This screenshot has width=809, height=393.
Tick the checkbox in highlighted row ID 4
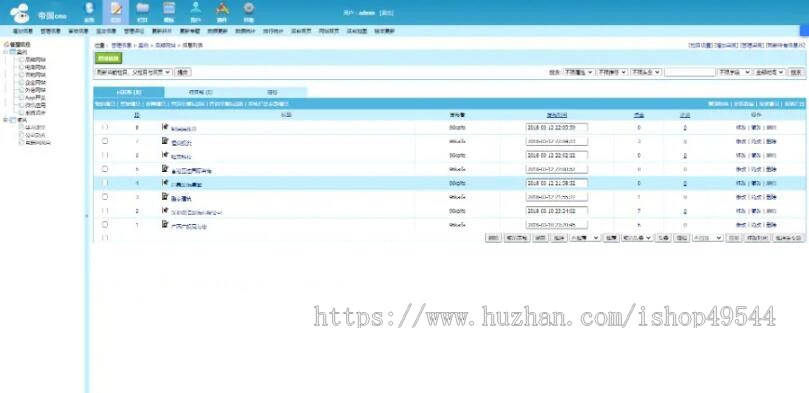(x=105, y=183)
